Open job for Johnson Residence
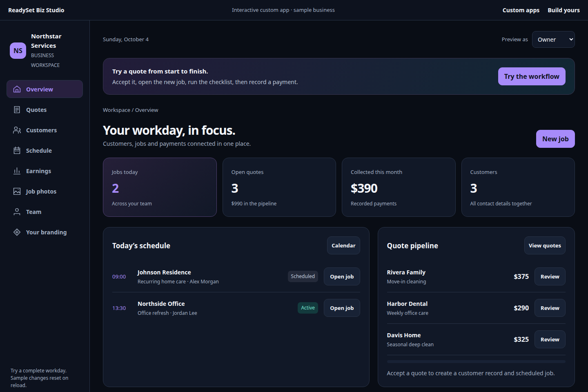The image size is (588, 392). tap(342, 276)
